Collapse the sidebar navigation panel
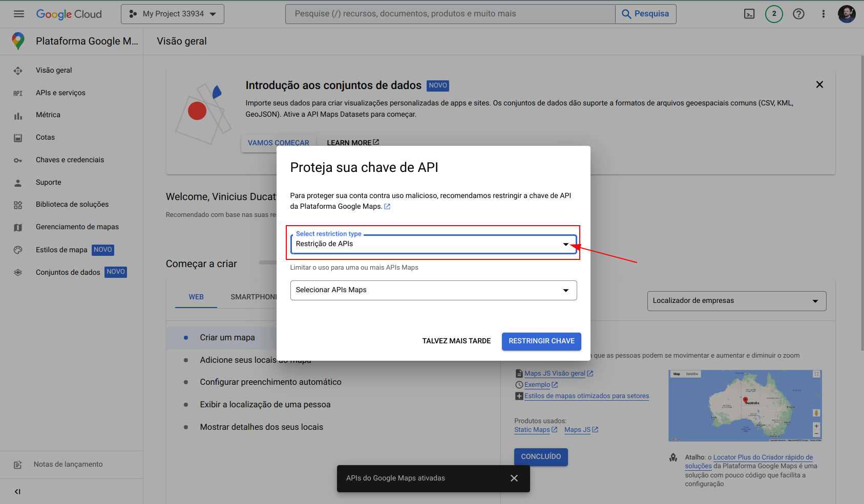This screenshot has width=864, height=504. pos(18,492)
